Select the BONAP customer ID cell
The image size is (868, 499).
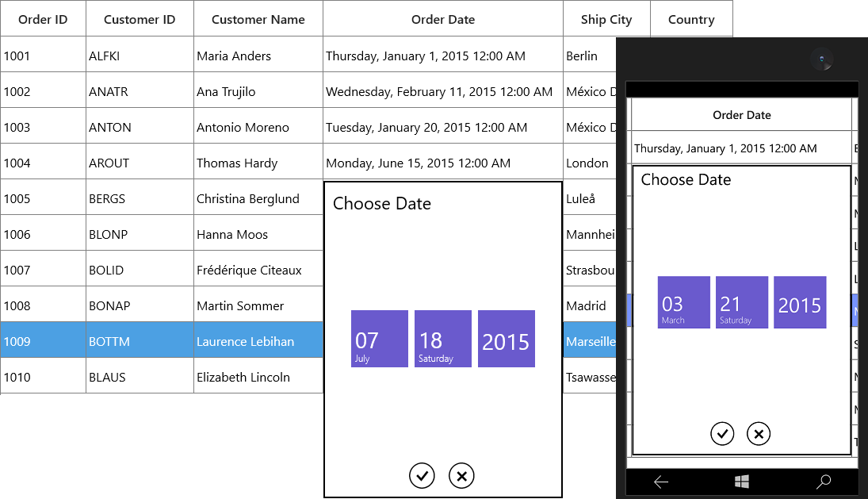(140, 305)
